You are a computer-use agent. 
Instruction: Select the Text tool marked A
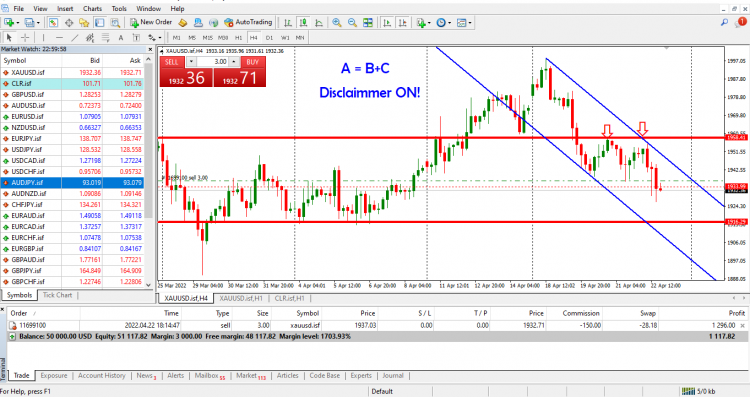pyautogui.click(x=121, y=37)
